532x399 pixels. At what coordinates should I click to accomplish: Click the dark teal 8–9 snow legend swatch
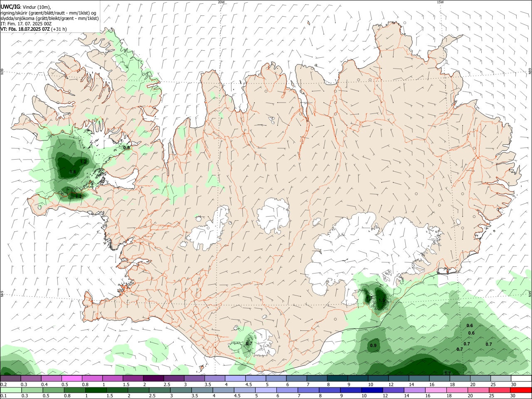337,378
